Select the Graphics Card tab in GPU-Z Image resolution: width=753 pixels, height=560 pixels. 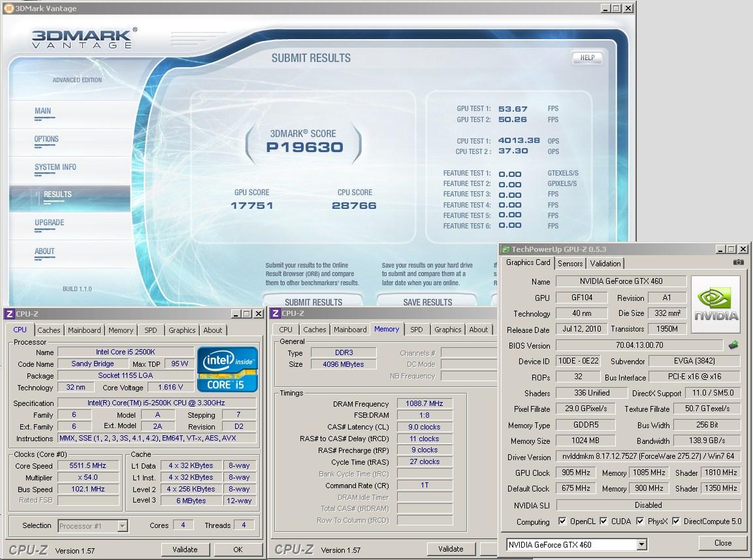point(528,262)
